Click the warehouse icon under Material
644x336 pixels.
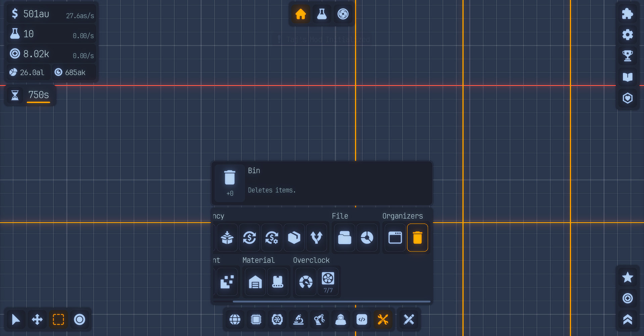point(255,282)
